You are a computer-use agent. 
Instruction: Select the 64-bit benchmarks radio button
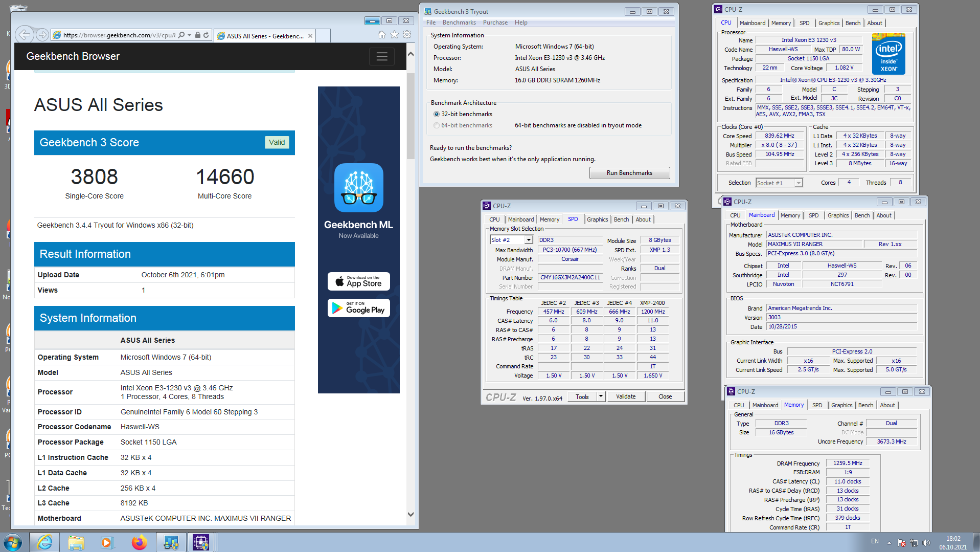[x=437, y=125]
